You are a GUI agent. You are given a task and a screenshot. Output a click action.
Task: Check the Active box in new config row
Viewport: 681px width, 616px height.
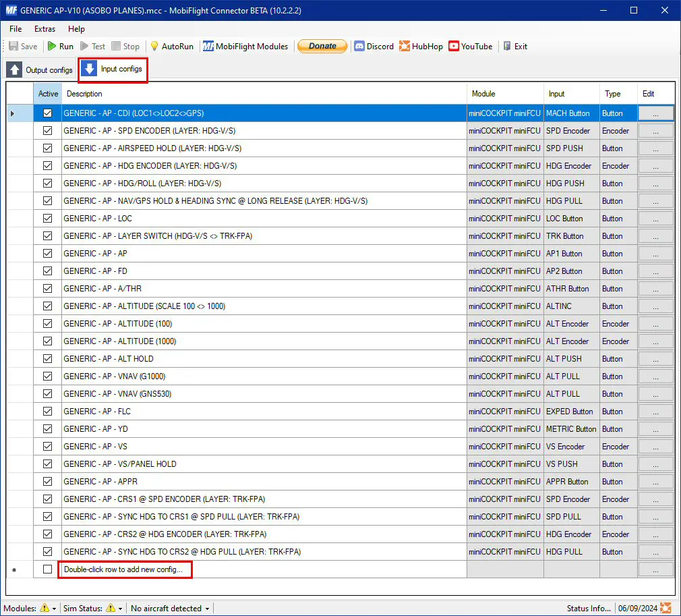tap(47, 569)
